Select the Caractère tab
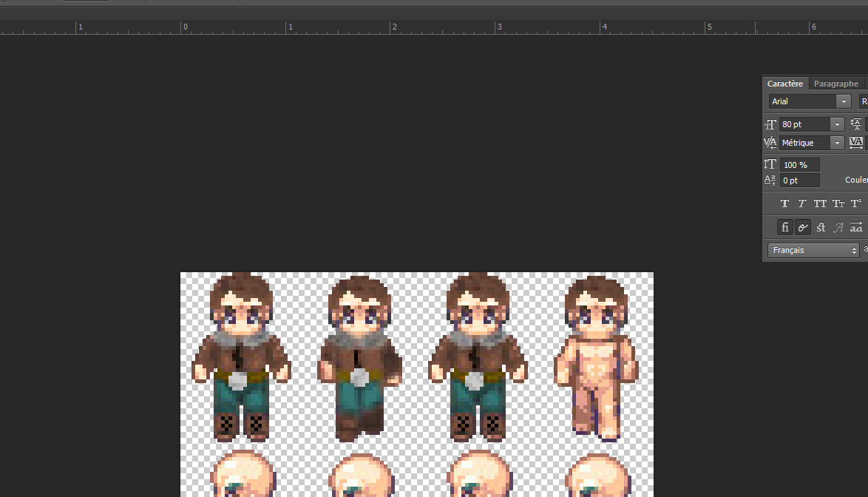 pos(786,84)
